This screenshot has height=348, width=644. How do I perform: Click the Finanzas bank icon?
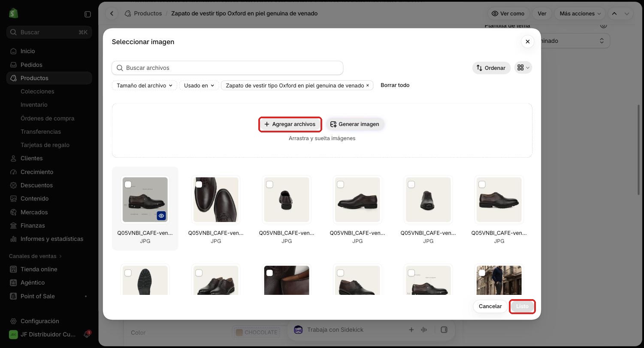point(13,225)
